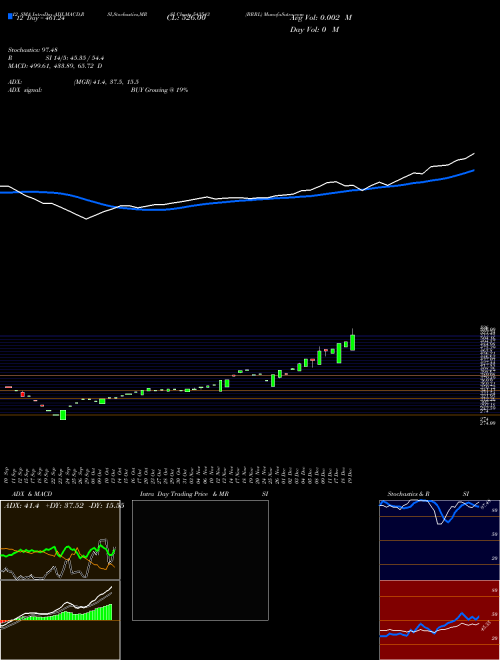
Task: Click the MACD values line
Action: tap(55, 66)
